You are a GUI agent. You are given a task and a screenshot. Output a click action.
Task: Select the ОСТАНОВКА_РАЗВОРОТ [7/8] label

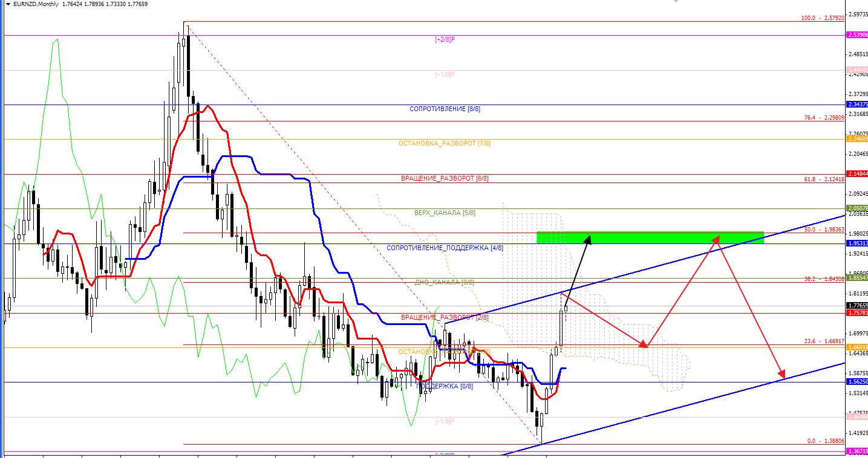tap(445, 144)
